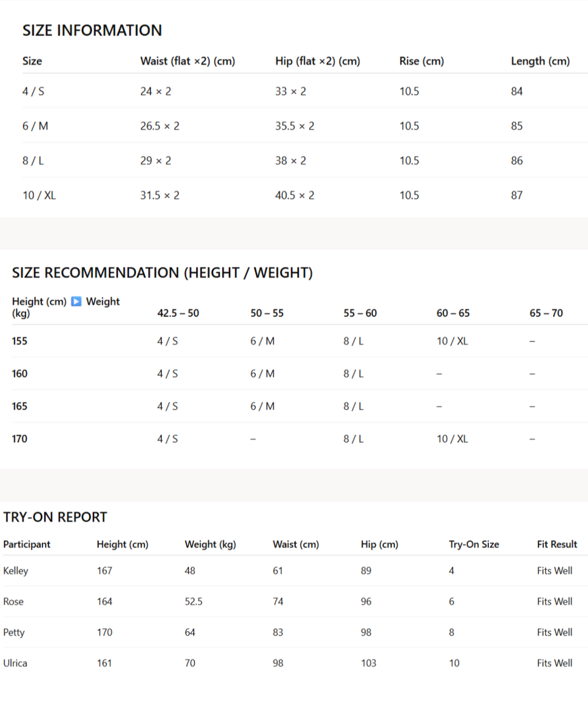Select participant Kelley in the try-on report
588x709 pixels.
[x=16, y=571]
